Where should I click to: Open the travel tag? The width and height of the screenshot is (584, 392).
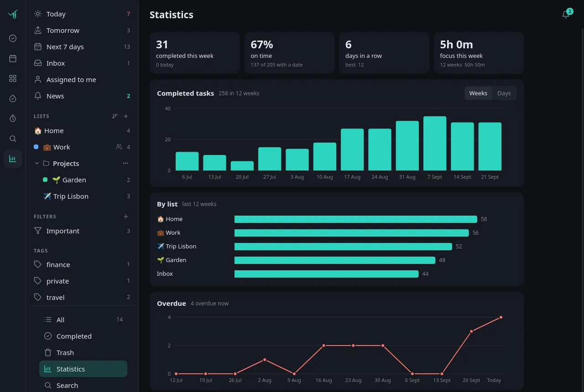(x=82, y=298)
